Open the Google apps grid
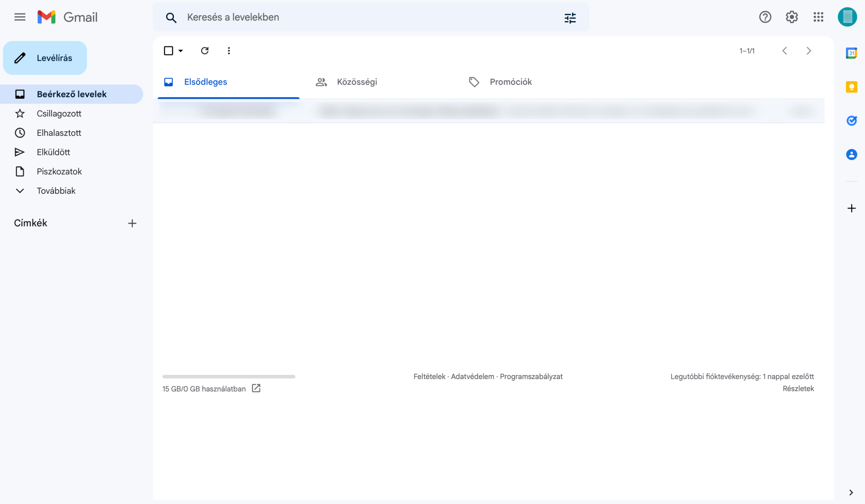This screenshot has height=504, width=865. [819, 17]
